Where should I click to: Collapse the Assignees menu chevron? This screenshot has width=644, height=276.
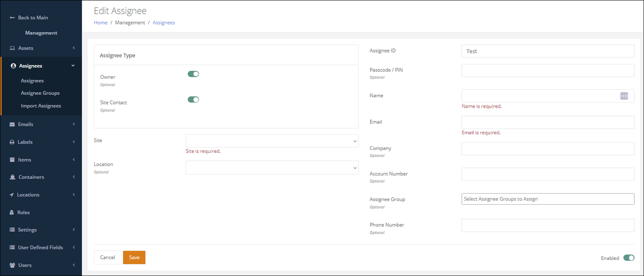[73, 66]
